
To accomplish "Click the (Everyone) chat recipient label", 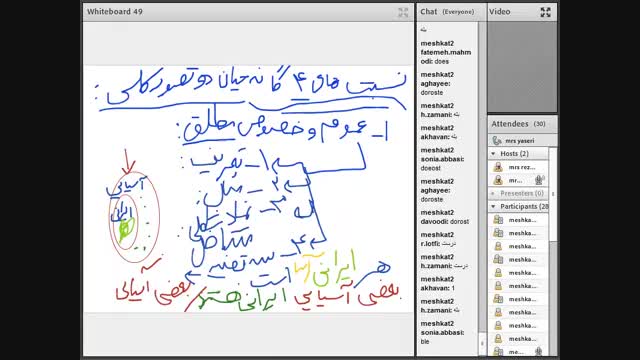I will (458, 12).
